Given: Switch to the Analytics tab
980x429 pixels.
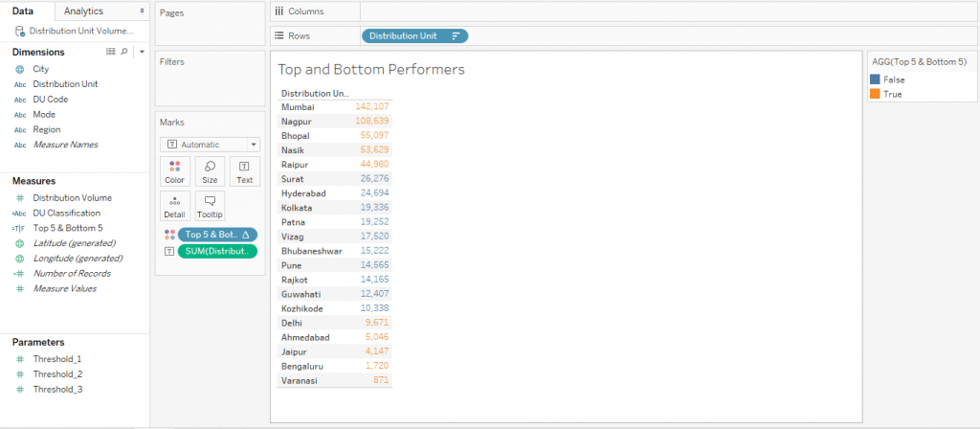Looking at the screenshot, I should (x=83, y=11).
